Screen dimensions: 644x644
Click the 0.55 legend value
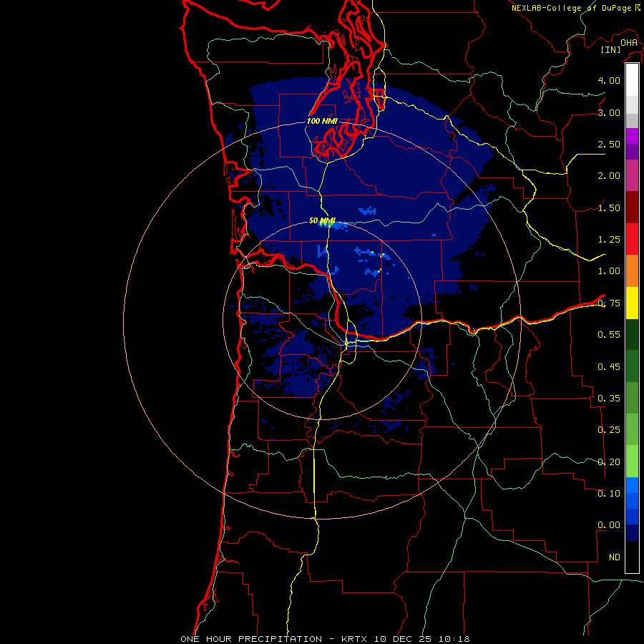pos(609,335)
